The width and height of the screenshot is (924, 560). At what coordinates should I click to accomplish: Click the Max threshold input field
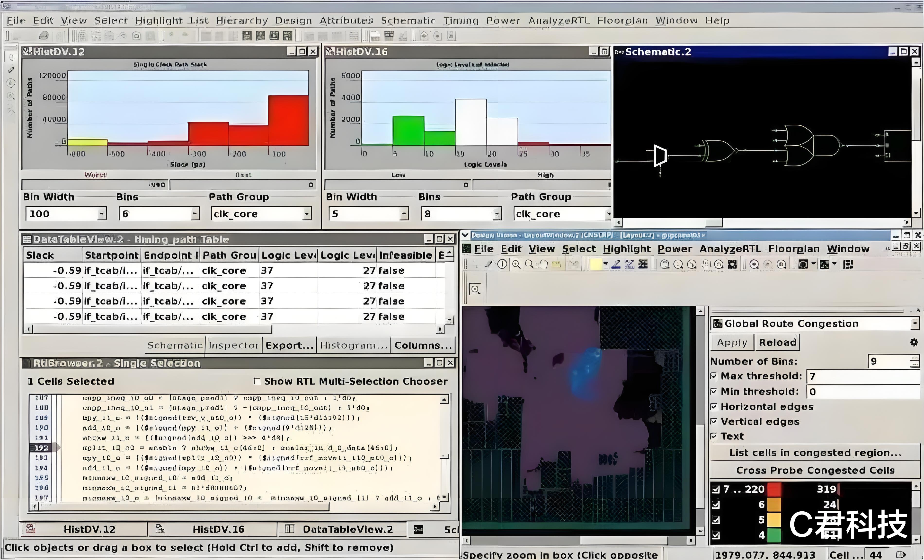coord(862,376)
